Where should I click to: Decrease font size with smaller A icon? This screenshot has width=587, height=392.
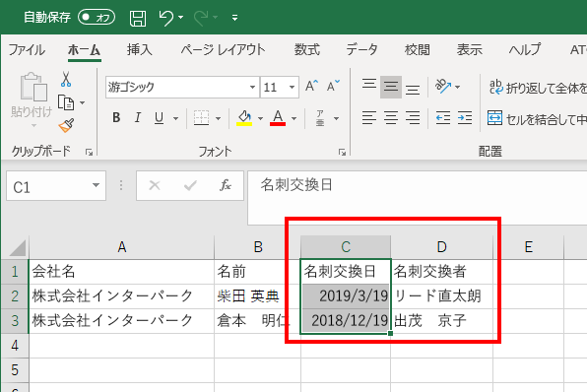pyautogui.click(x=333, y=86)
